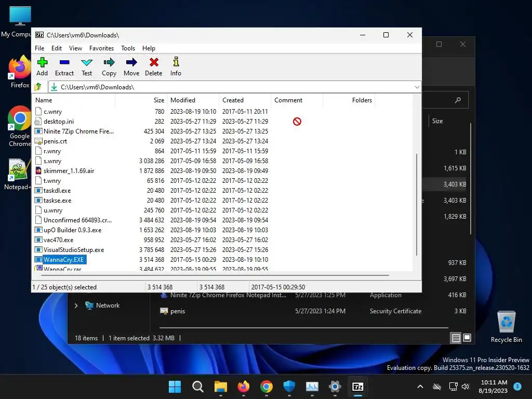Open File Explorer from the taskbar
The height and width of the screenshot is (399, 532).
[220, 387]
